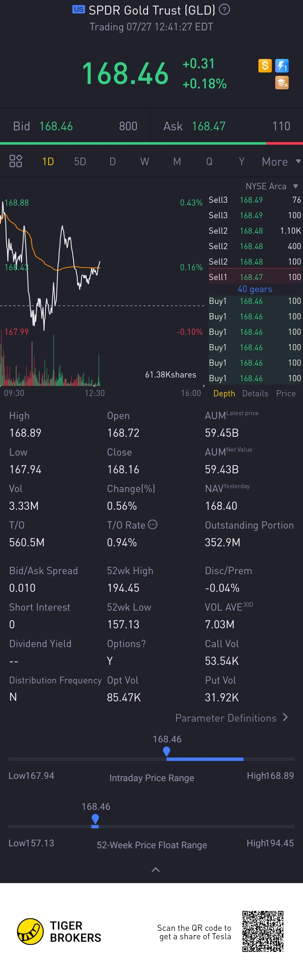This screenshot has width=303, height=980.
Task: Collapse details with the up chevron
Action: 155,870
